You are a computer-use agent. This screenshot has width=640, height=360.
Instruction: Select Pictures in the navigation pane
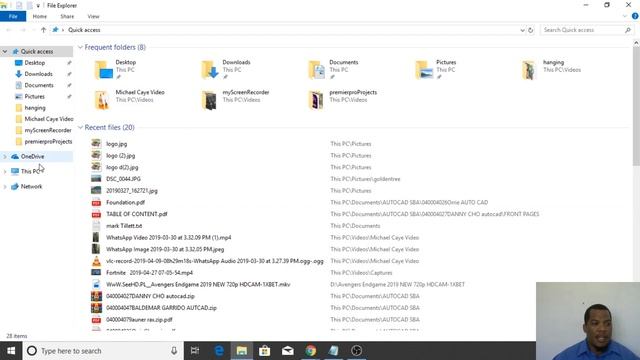click(x=35, y=96)
